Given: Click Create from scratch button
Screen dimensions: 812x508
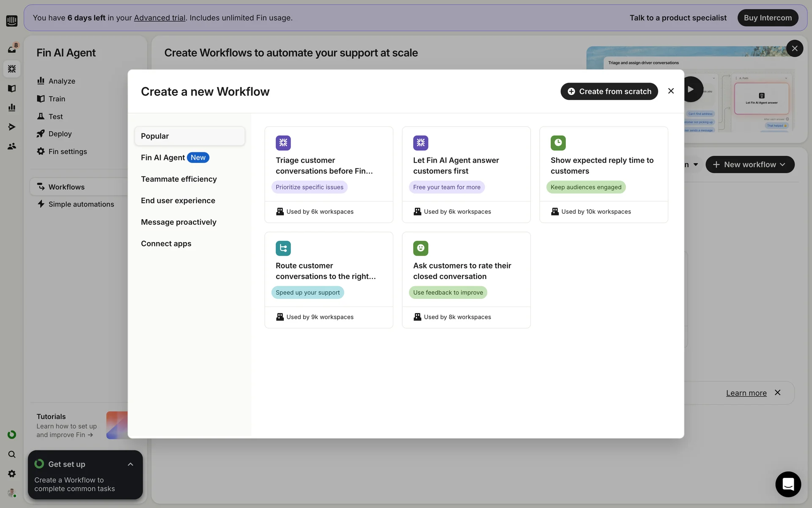Looking at the screenshot, I should [x=609, y=91].
